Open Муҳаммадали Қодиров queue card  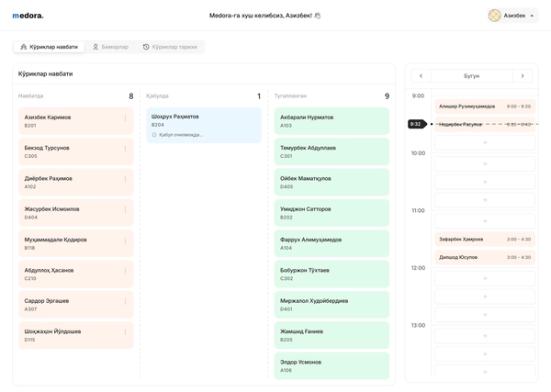(76, 243)
